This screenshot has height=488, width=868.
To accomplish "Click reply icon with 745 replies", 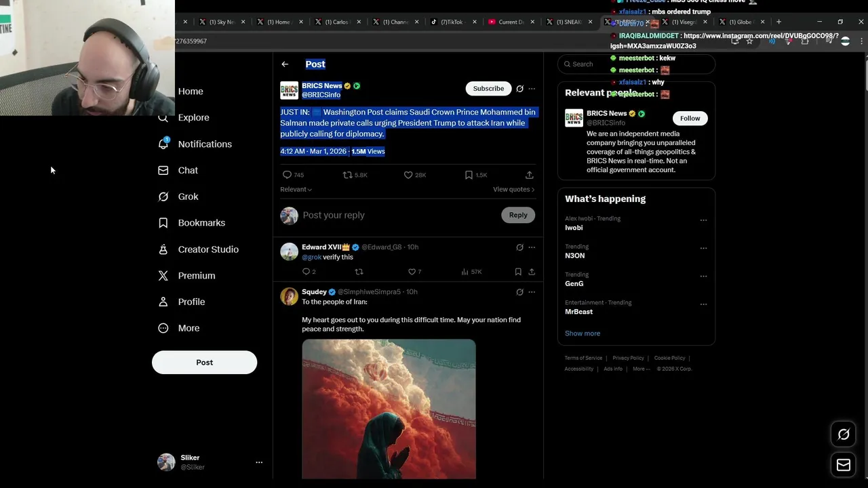I will click(x=293, y=175).
